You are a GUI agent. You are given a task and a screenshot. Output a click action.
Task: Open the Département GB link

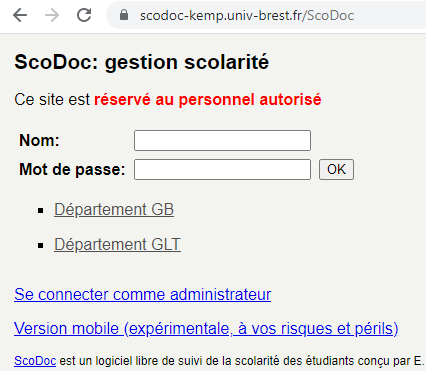114,209
